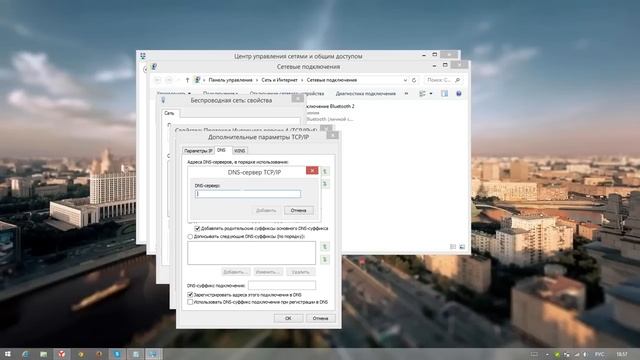Click the taskbar clock
Image resolution: width=640 pixels, height=360 pixels.
pyautogui.click(x=622, y=354)
